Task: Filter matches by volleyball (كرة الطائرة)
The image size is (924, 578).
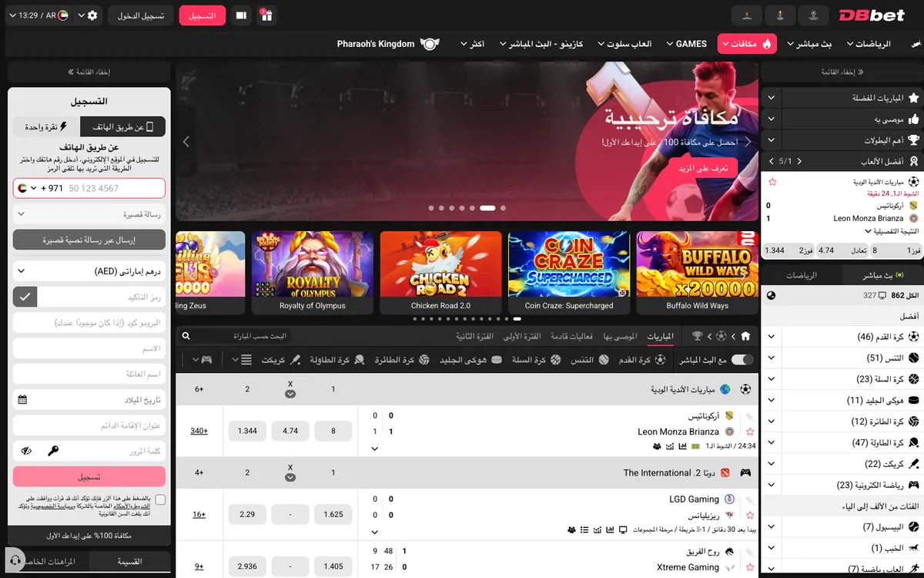Action: [402, 360]
